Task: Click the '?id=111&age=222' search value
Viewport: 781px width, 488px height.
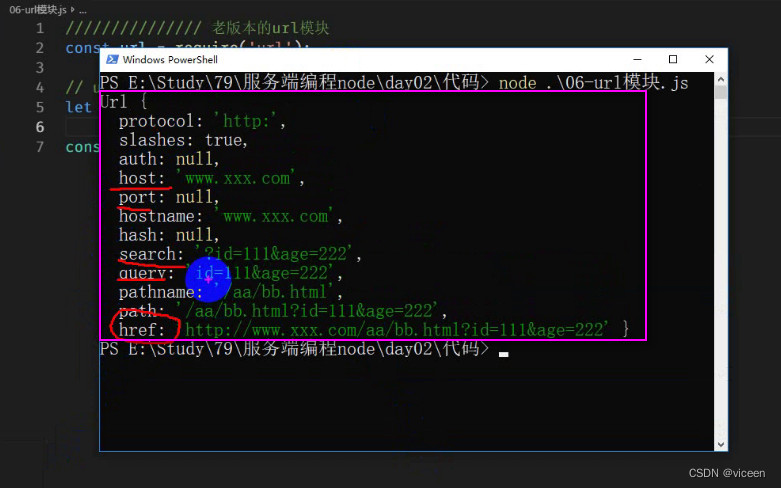Action: pyautogui.click(x=274, y=254)
